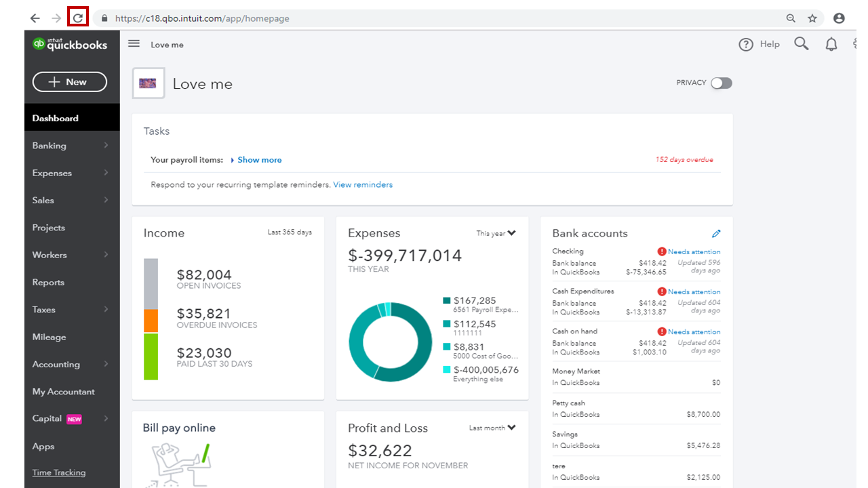The image size is (868, 488).
Task: Bookmark the page with the star icon
Action: click(812, 18)
